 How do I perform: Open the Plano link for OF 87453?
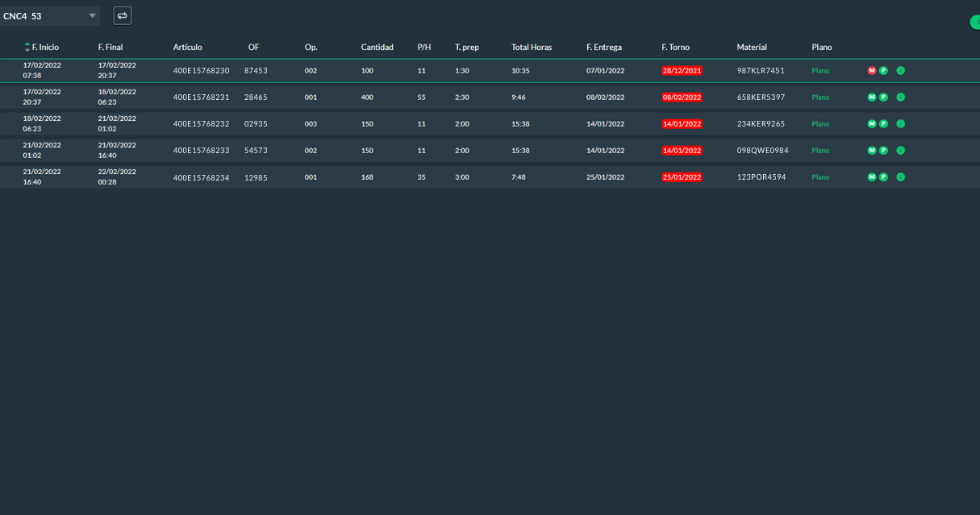pyautogui.click(x=820, y=71)
